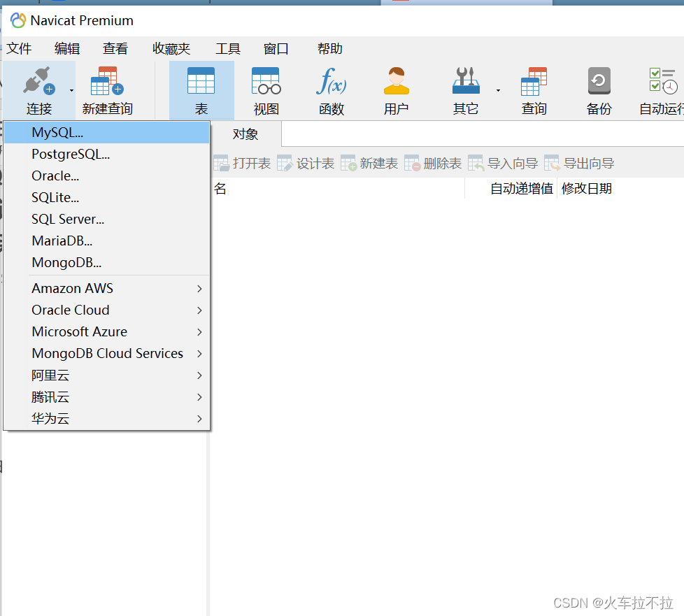
Task: Click the Function (函数) f(x) icon
Action: [x=332, y=81]
